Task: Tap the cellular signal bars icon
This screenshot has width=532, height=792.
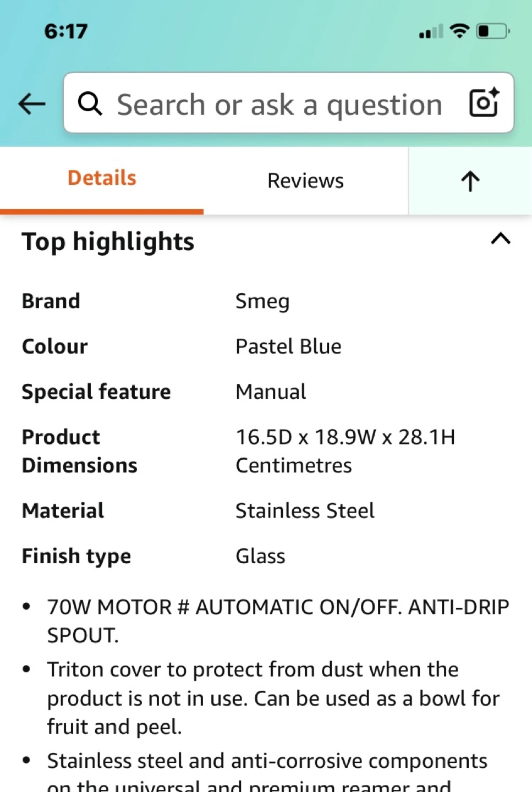Action: tap(430, 32)
